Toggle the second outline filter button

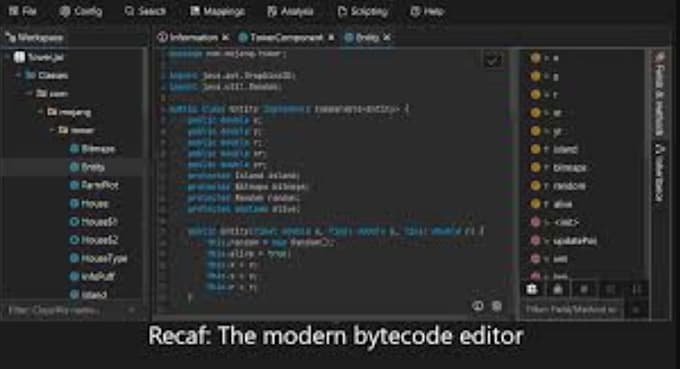point(558,289)
